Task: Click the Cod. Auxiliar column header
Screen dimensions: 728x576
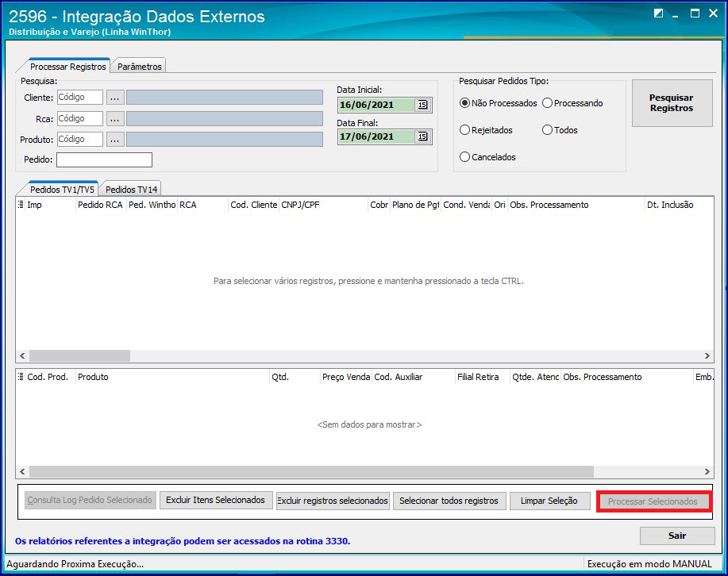Action: [413, 377]
